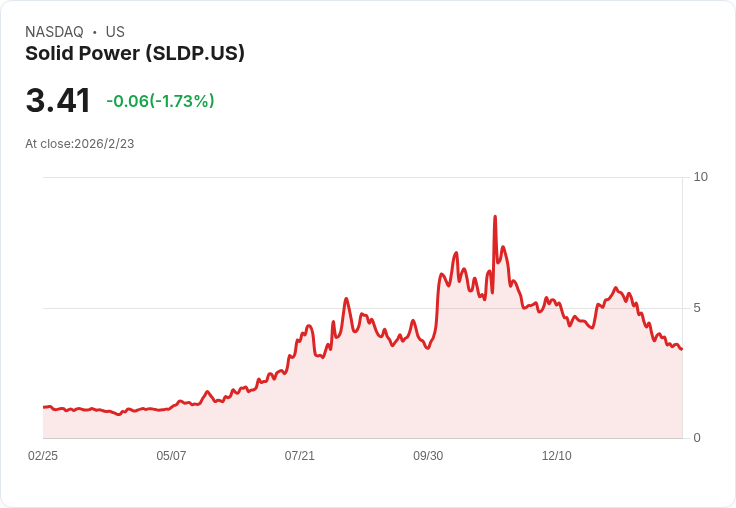Click the 05/07 date axis label
Screen dimensions: 736x508
(x=171, y=456)
